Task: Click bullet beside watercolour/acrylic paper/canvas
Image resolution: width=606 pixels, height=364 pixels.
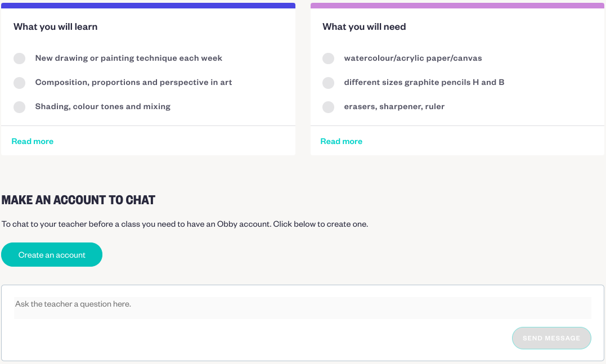Action: [328, 59]
